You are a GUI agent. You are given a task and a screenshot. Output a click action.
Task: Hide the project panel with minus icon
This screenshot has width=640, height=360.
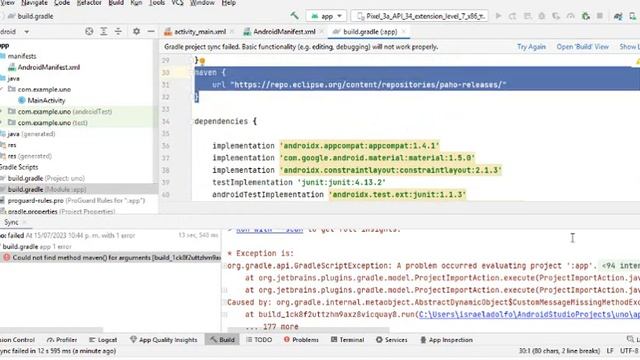(x=151, y=31)
